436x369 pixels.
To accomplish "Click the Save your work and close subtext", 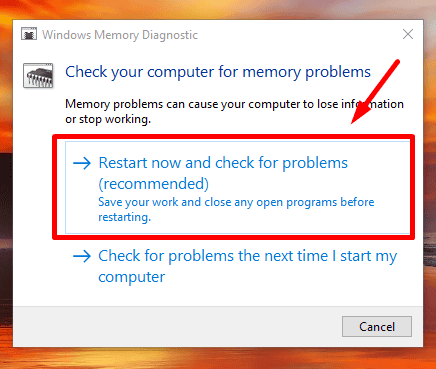I will (236, 209).
